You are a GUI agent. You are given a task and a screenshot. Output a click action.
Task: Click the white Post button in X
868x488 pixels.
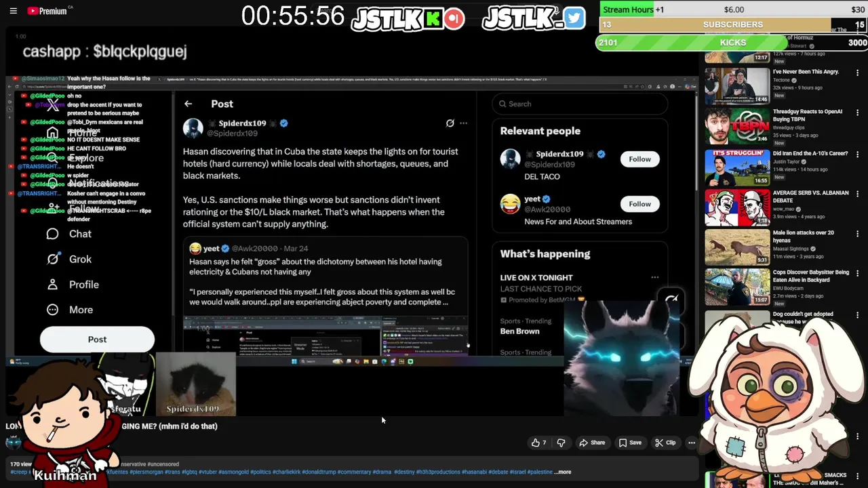coord(97,339)
